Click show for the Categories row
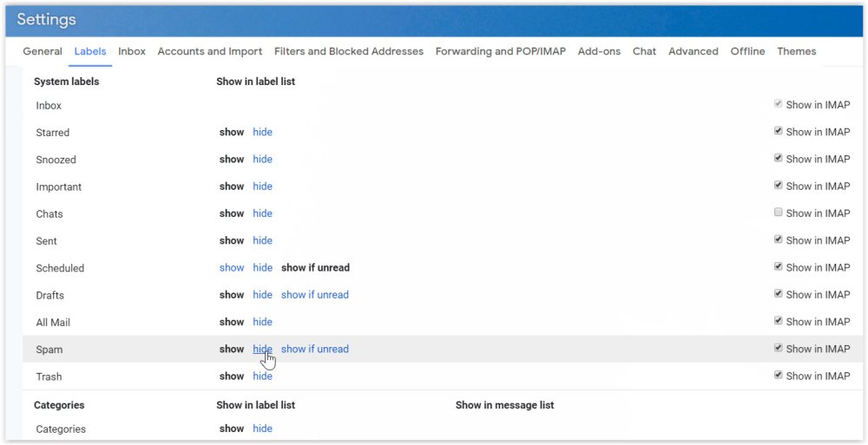The image size is (868, 445). 232,429
